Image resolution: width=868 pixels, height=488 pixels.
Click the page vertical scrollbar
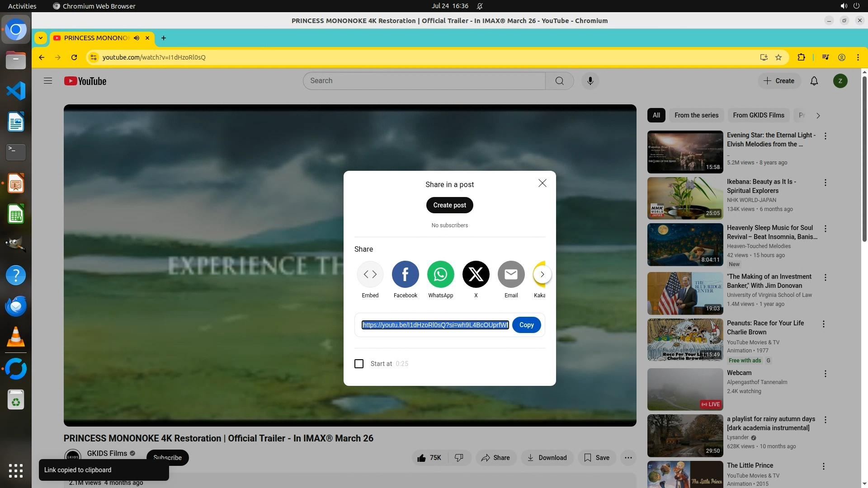[x=864, y=158]
